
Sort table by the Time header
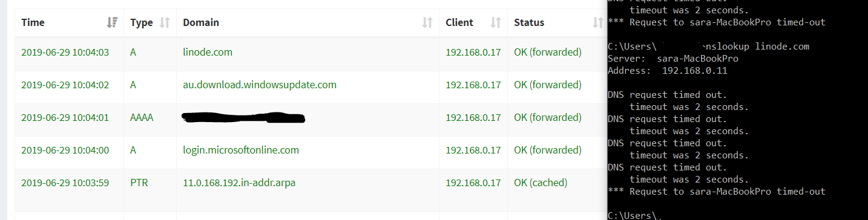[33, 23]
